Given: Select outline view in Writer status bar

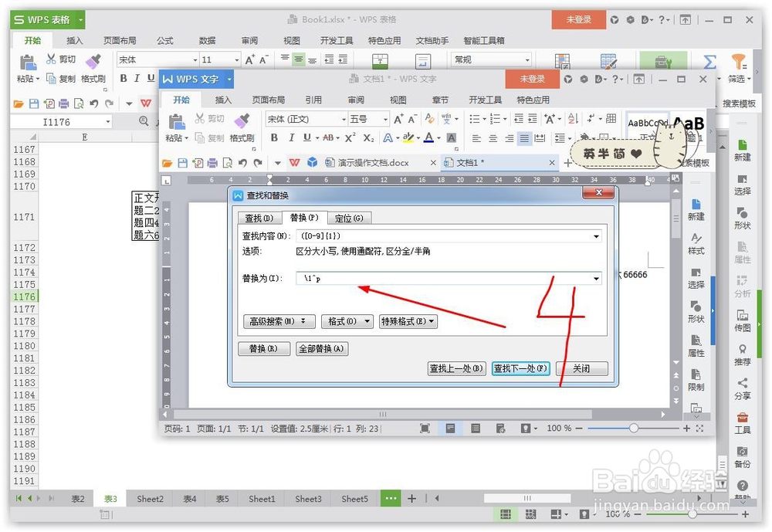Looking at the screenshot, I should [x=475, y=429].
